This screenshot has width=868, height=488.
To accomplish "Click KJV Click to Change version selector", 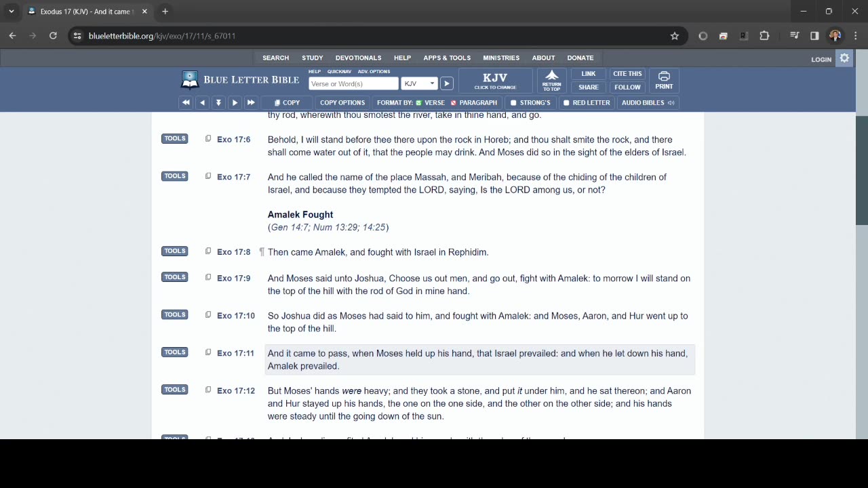I will click(495, 81).
